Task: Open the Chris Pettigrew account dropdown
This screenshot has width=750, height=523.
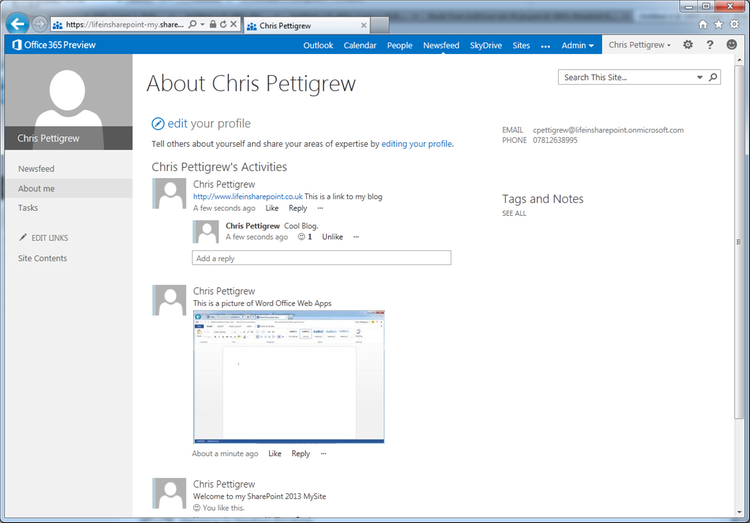Action: 640,45
